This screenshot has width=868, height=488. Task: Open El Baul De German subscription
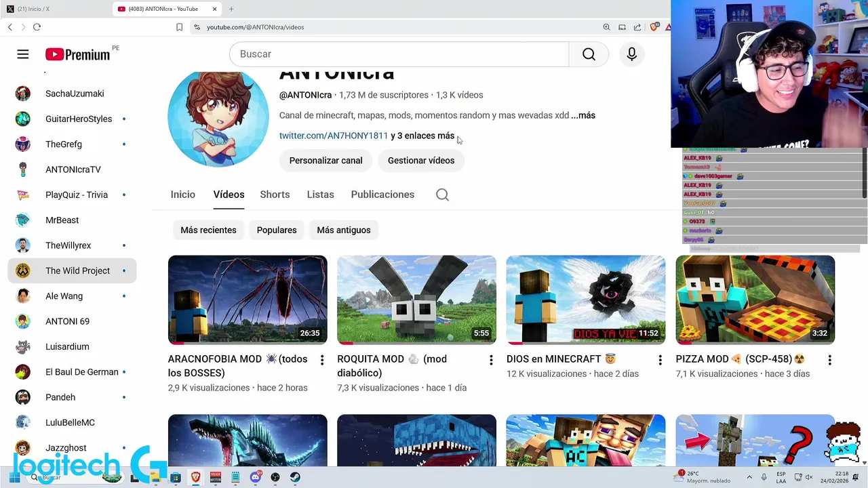(72, 372)
